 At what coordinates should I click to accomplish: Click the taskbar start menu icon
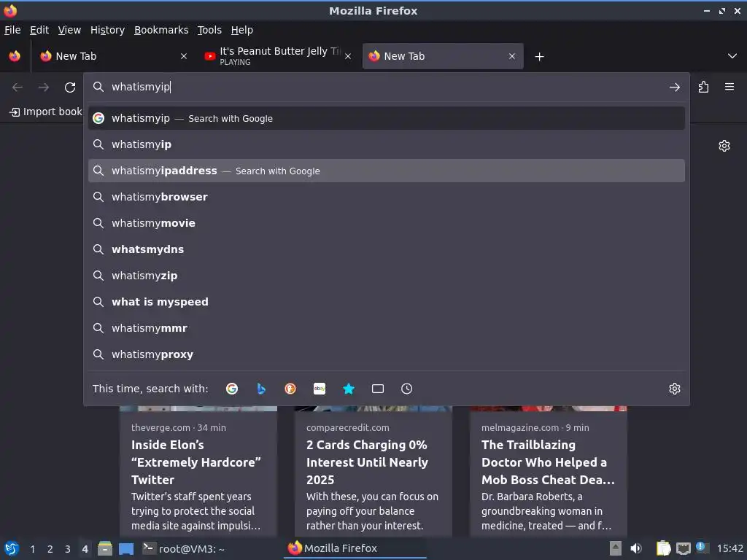[12, 548]
